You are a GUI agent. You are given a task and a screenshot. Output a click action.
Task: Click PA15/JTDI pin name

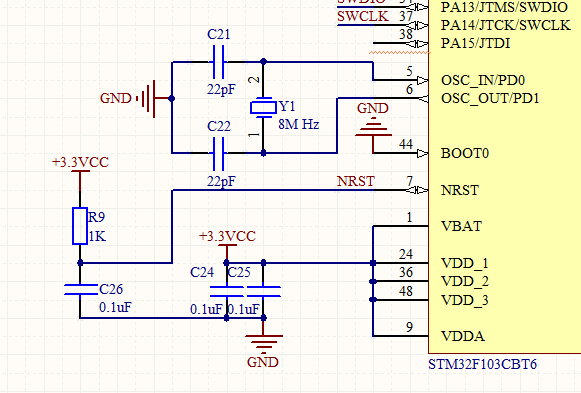point(475,43)
